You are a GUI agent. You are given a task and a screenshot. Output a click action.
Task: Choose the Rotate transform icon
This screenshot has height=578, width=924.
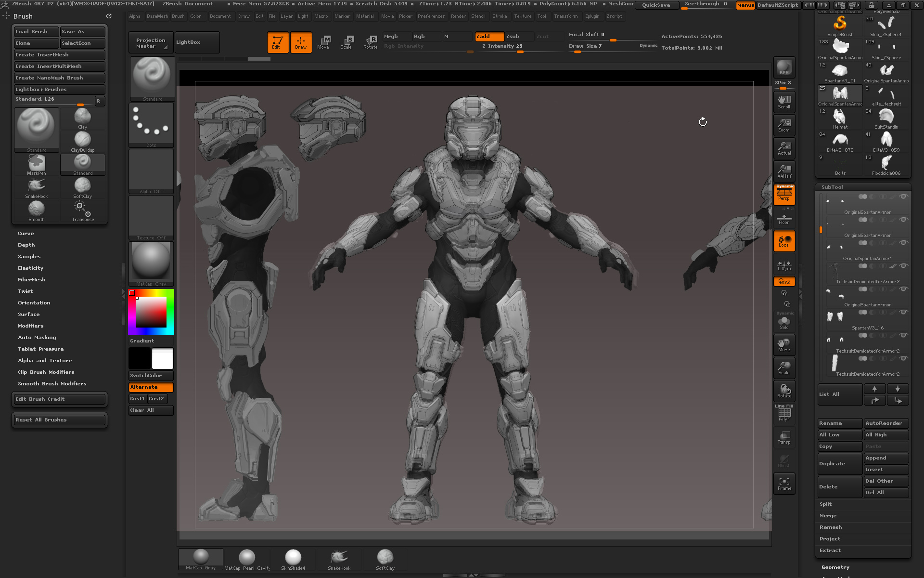pos(370,42)
